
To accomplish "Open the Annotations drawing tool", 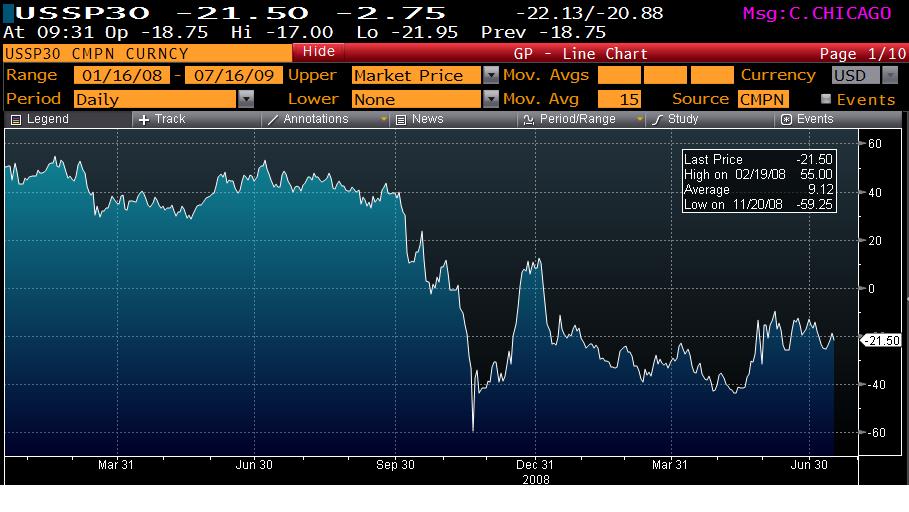I will 315,119.
